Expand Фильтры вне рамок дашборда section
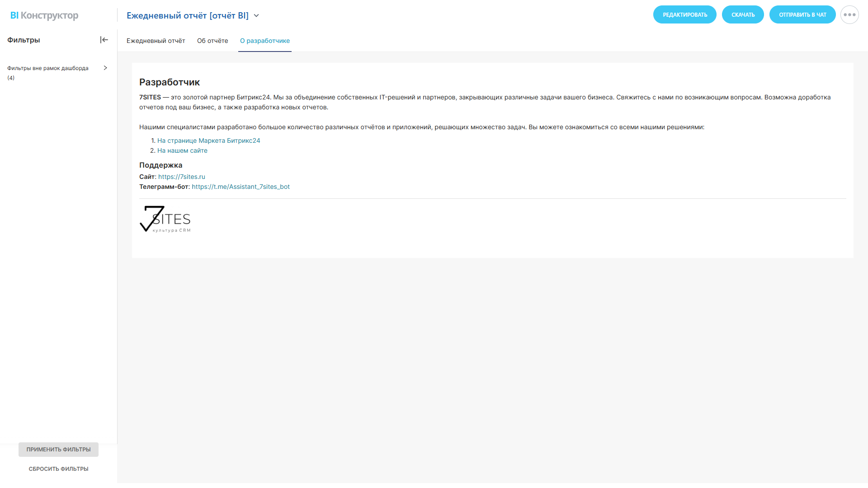868x488 pixels. coord(105,68)
